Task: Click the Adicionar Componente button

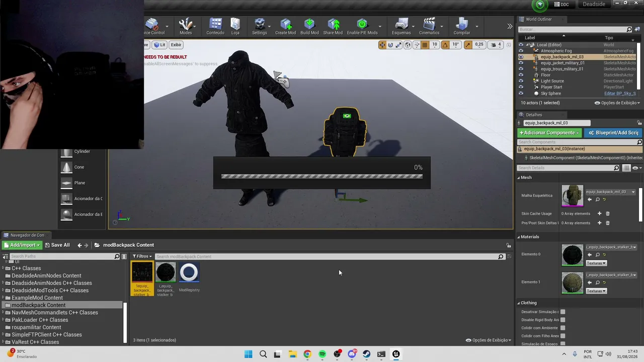Action: pos(549,133)
